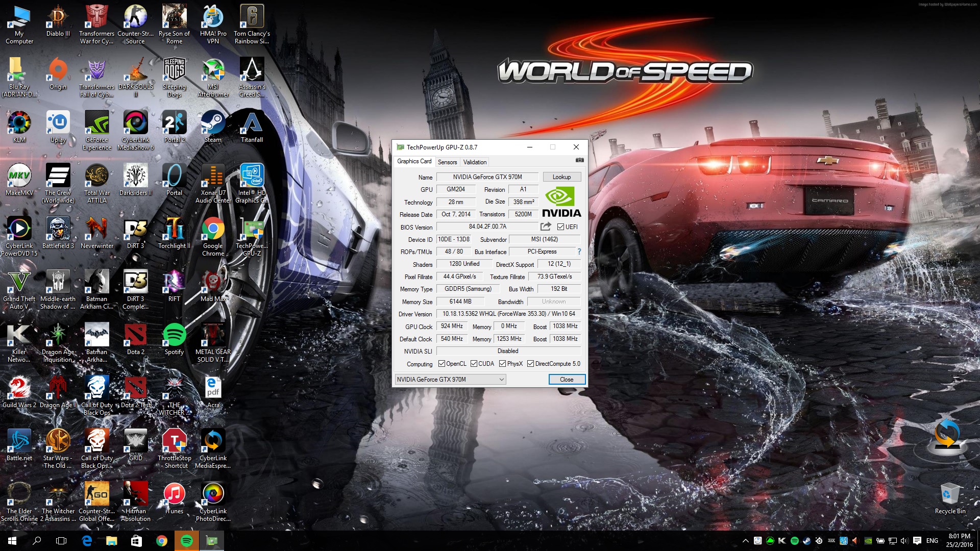This screenshot has width=980, height=551.
Task: Toggle the UEFI checkbox
Action: [x=560, y=227]
